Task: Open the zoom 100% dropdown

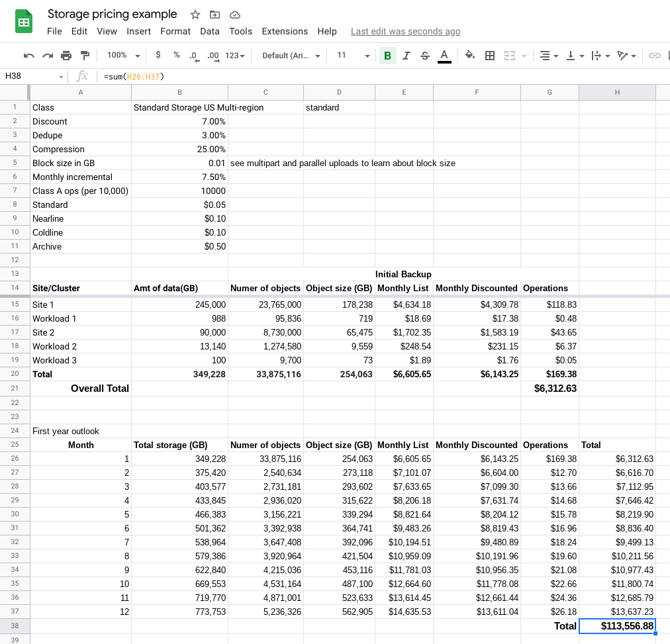Action: point(124,56)
